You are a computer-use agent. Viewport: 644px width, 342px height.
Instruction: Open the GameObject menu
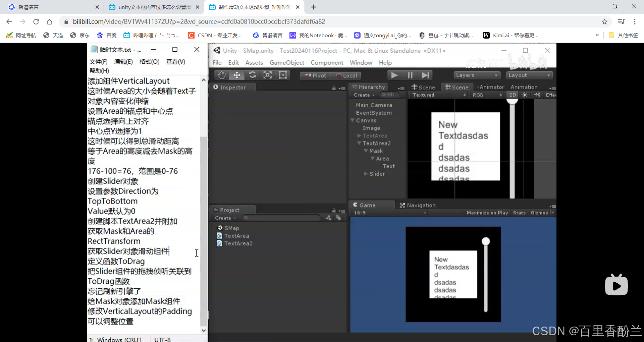coord(287,62)
